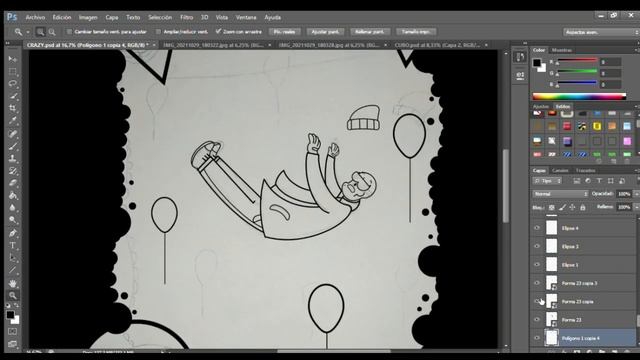Select the Forma 23 copia layer thumbnail

click(551, 301)
